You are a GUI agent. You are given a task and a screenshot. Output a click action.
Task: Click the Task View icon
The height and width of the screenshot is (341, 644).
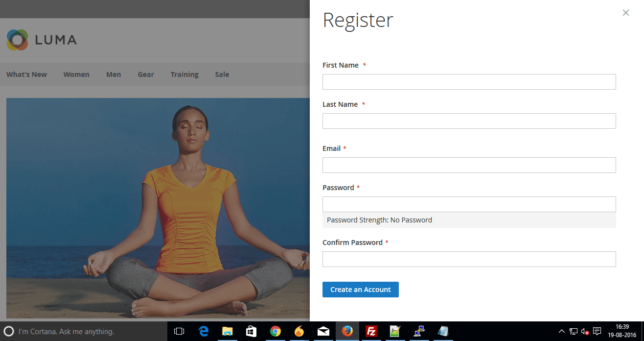[x=179, y=331]
